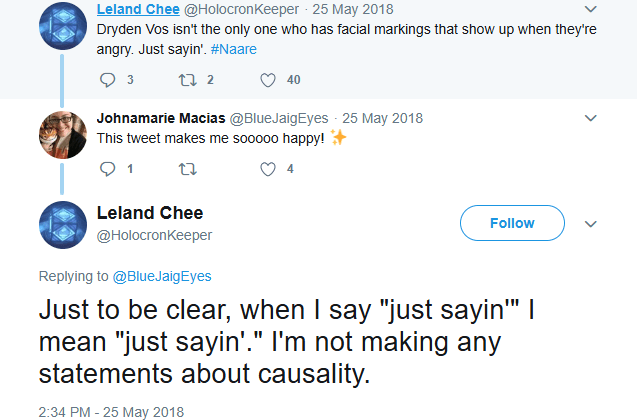Follow Leland Chee

pos(512,223)
